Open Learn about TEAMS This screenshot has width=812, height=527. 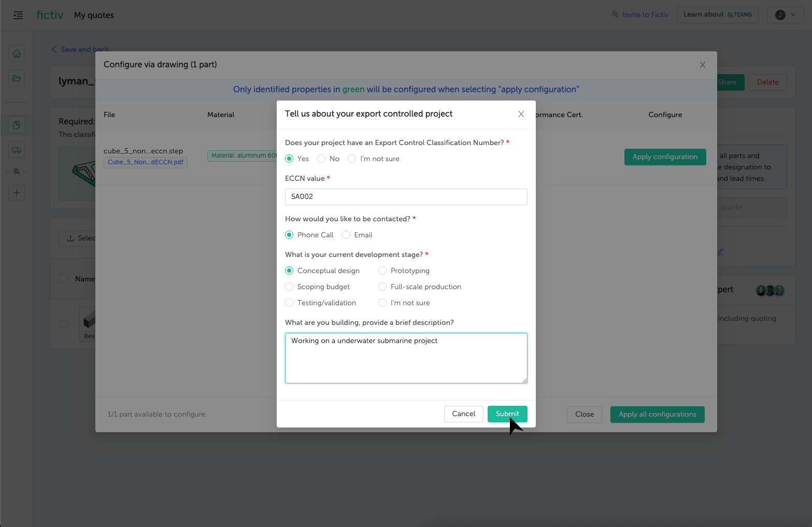point(717,15)
